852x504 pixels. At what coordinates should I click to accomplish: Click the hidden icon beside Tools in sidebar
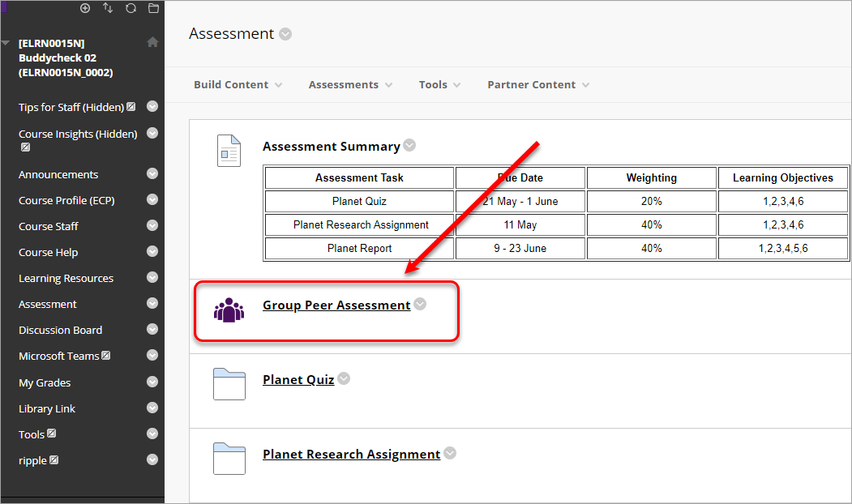tap(52, 434)
